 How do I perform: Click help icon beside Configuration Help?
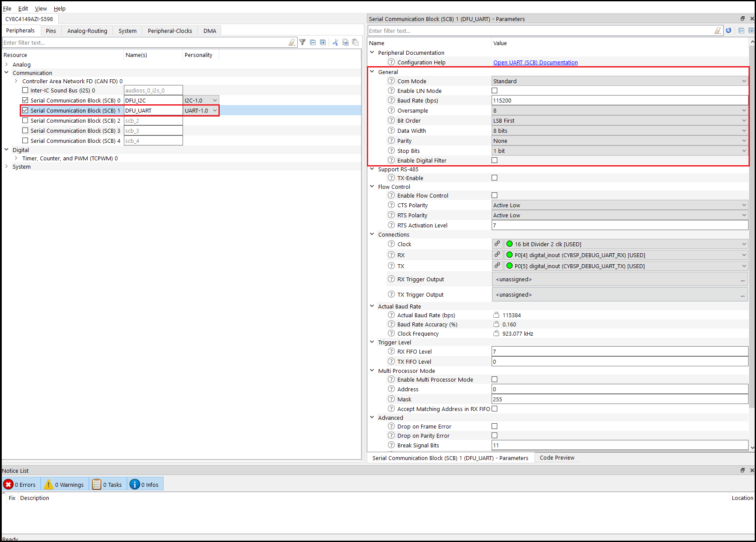[x=391, y=62]
